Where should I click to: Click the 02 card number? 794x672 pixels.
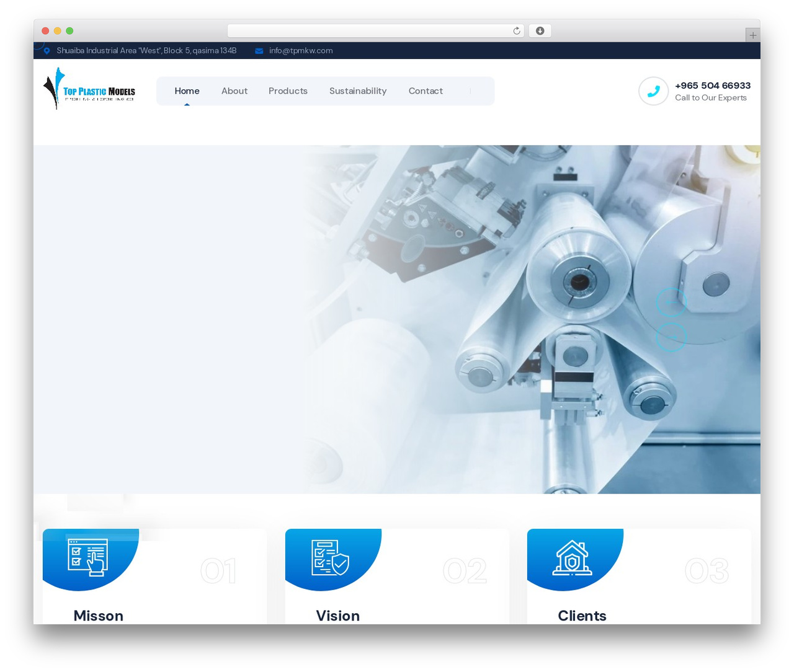pos(465,571)
